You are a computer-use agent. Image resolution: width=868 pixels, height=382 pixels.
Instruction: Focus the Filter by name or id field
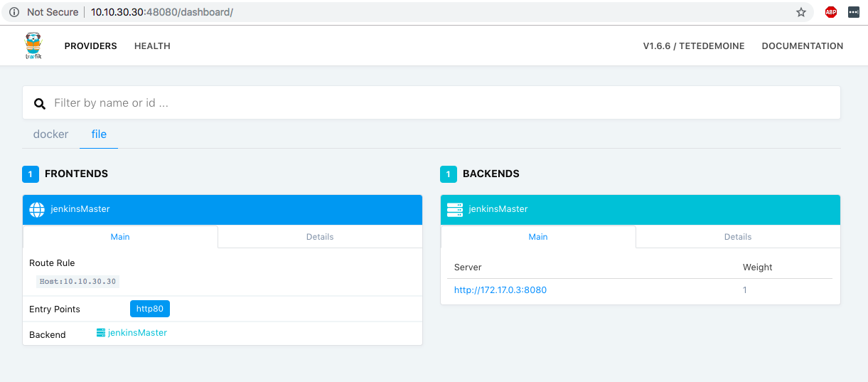[441, 103]
